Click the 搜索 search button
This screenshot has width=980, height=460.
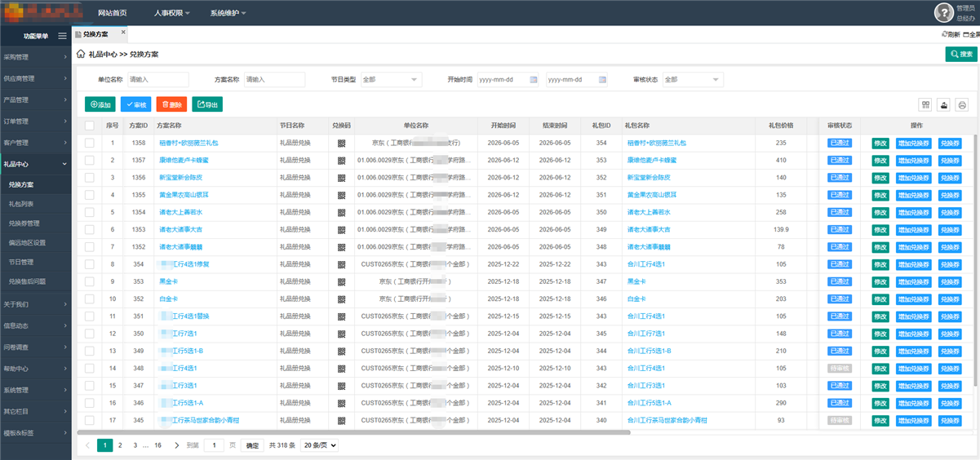[961, 54]
